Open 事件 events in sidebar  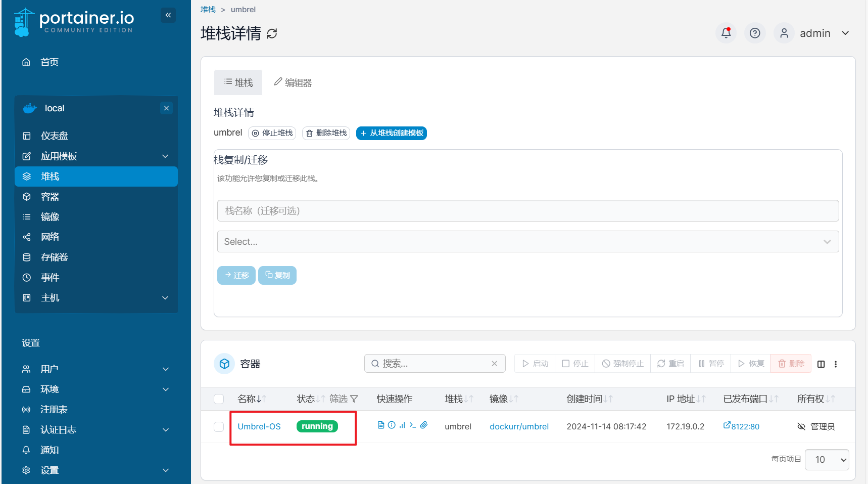[96, 278]
